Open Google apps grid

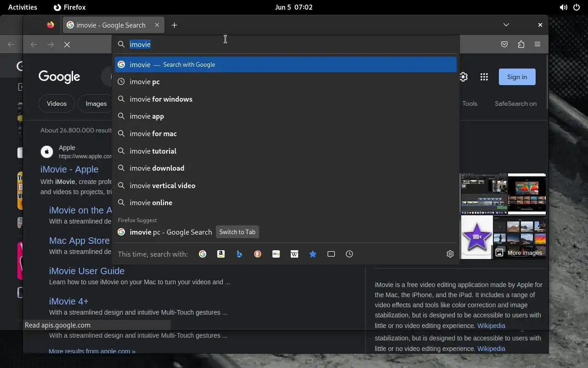pyautogui.click(x=484, y=77)
